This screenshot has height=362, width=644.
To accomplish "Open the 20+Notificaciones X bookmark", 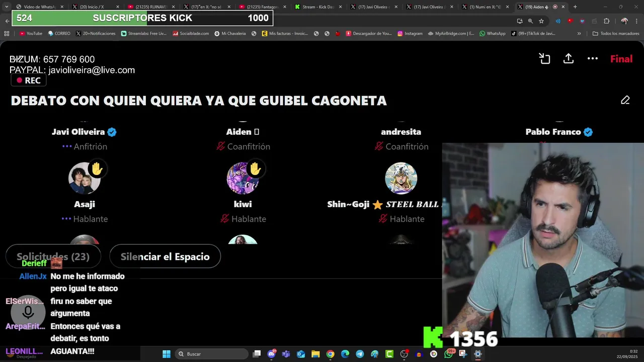I will point(96,34).
